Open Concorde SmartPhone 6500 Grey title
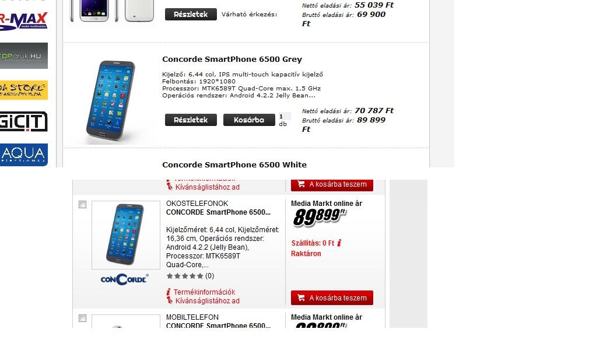This screenshot has height=364, width=589. click(232, 60)
